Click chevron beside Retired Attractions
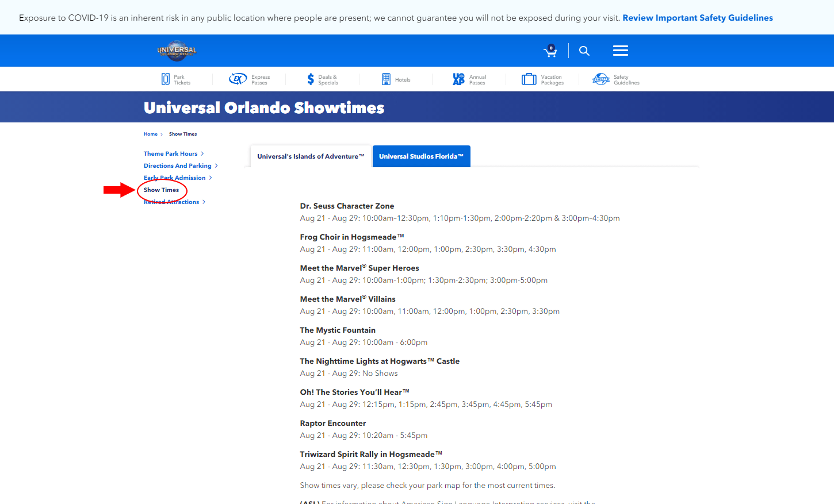 204,202
